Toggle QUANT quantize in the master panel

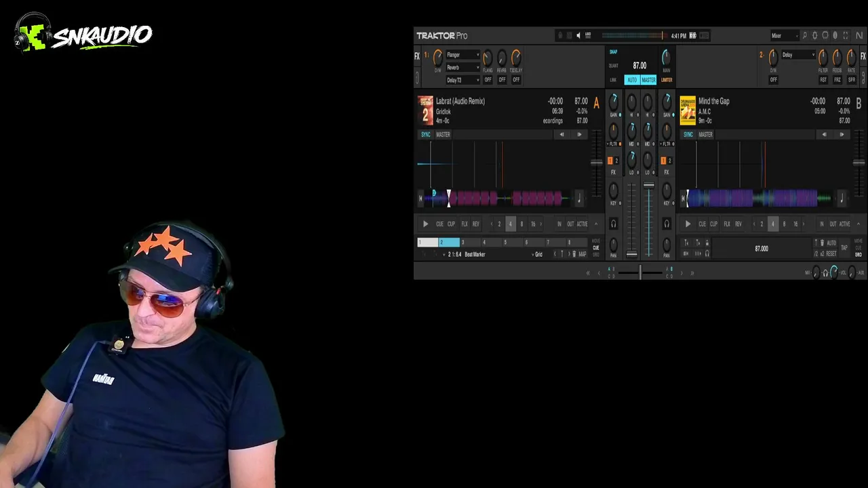(x=613, y=66)
